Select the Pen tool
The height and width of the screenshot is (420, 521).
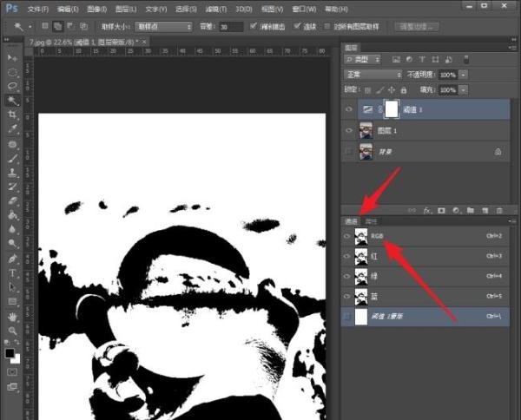(x=12, y=259)
